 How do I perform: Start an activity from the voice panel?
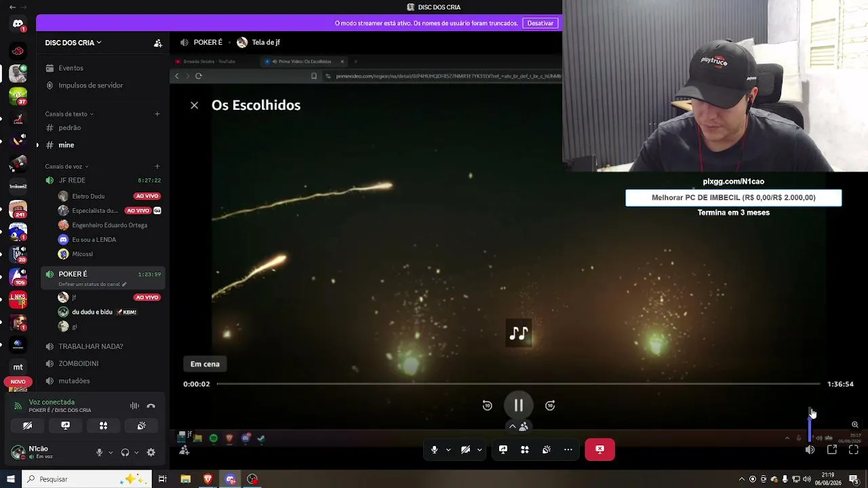pos(104,426)
